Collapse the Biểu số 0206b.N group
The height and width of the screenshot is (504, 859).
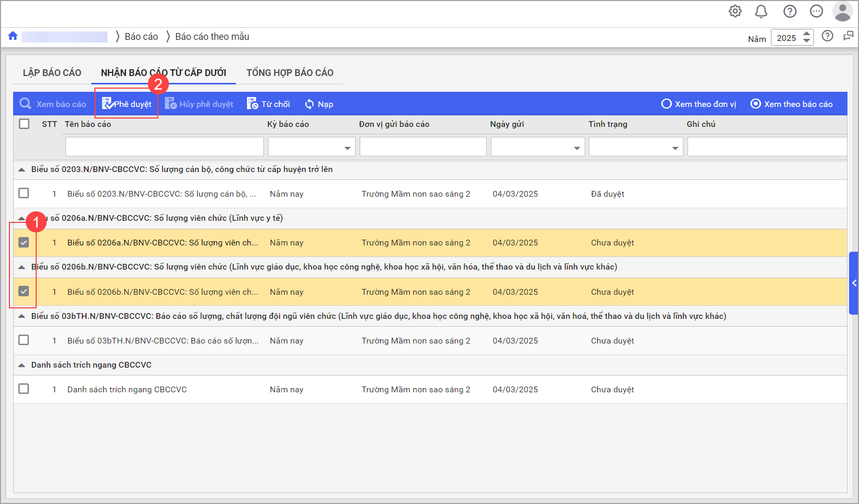coord(22,267)
